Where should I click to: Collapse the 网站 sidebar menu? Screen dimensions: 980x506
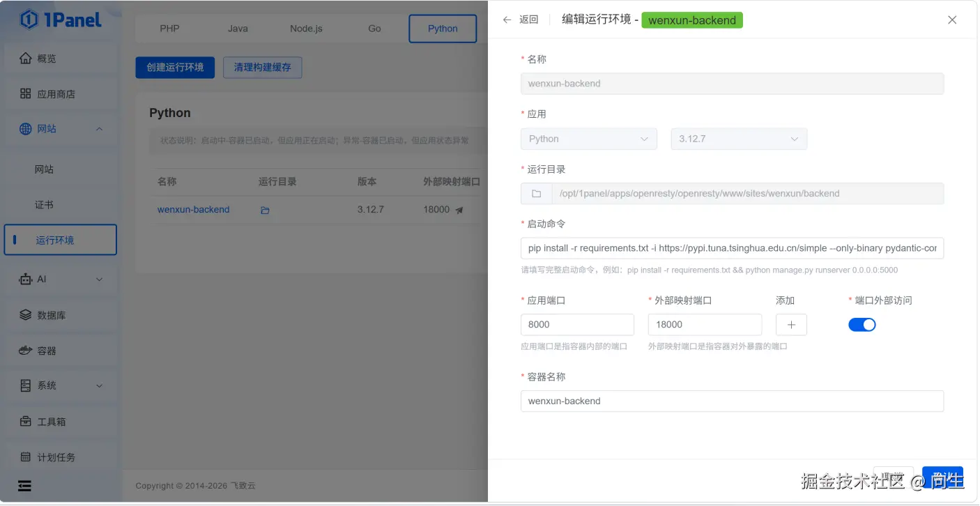click(99, 129)
